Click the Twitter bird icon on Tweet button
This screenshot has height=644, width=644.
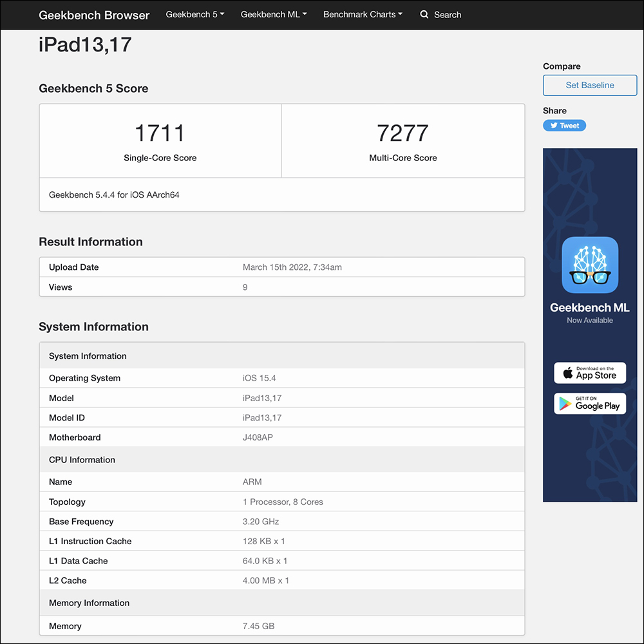tap(553, 126)
